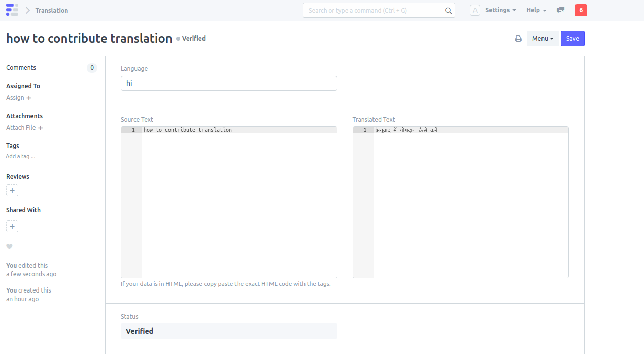
Task: Click the print icon
Action: tap(518, 39)
